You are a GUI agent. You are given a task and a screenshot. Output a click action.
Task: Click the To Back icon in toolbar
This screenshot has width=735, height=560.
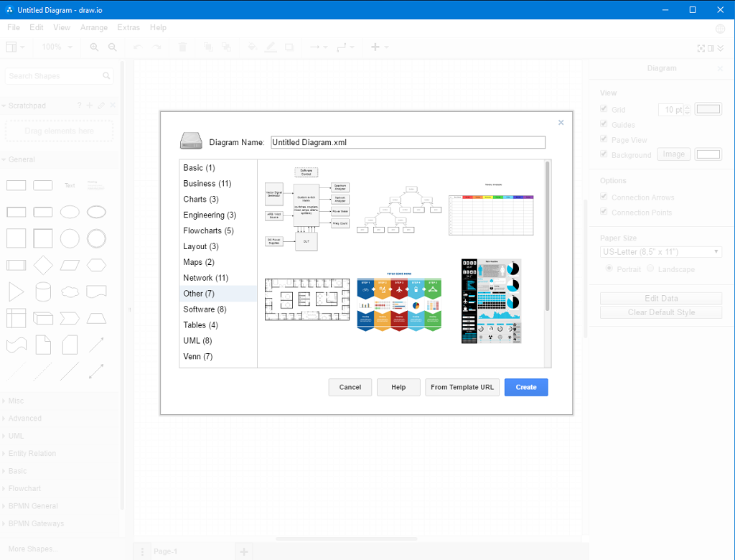(226, 47)
